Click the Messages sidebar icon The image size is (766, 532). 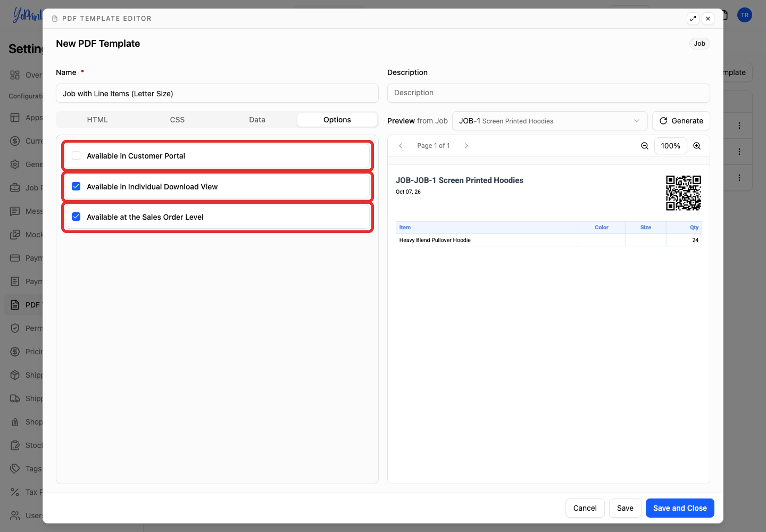pyautogui.click(x=15, y=211)
